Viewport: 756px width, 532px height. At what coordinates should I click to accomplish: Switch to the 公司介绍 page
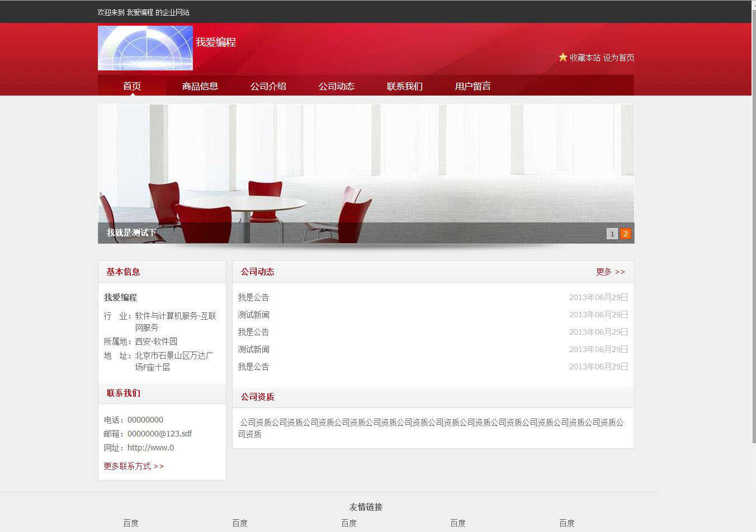point(268,85)
